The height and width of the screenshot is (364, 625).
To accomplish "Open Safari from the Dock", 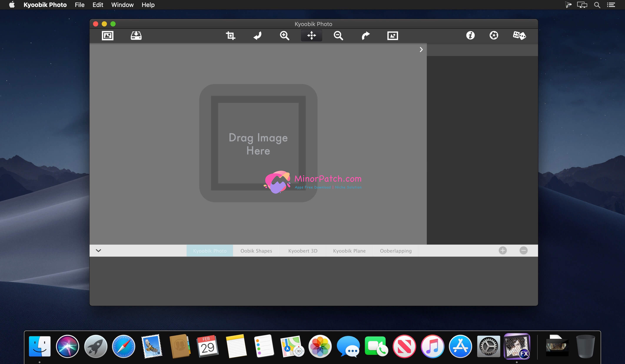I will coord(123,346).
